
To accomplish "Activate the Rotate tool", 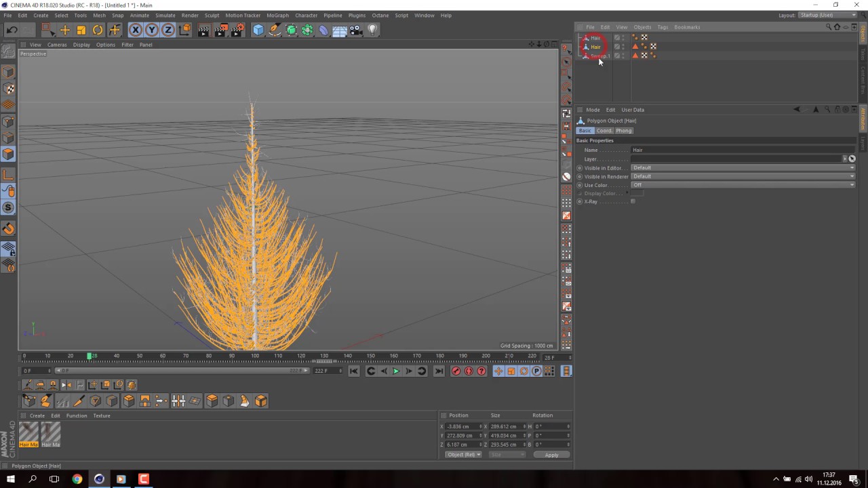I will tap(98, 30).
